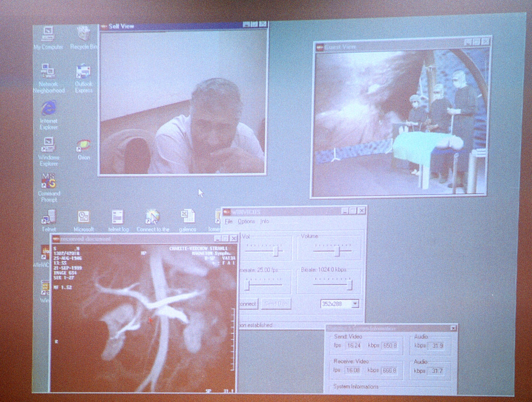Image resolution: width=532 pixels, height=402 pixels.
Task: Open the Options menu in WinVicos
Action: tap(246, 221)
